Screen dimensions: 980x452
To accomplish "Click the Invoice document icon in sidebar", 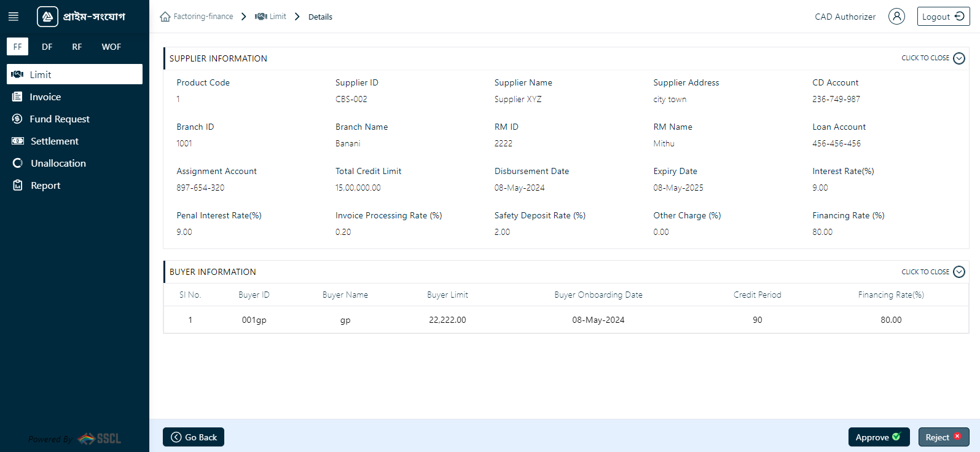I will pos(17,97).
